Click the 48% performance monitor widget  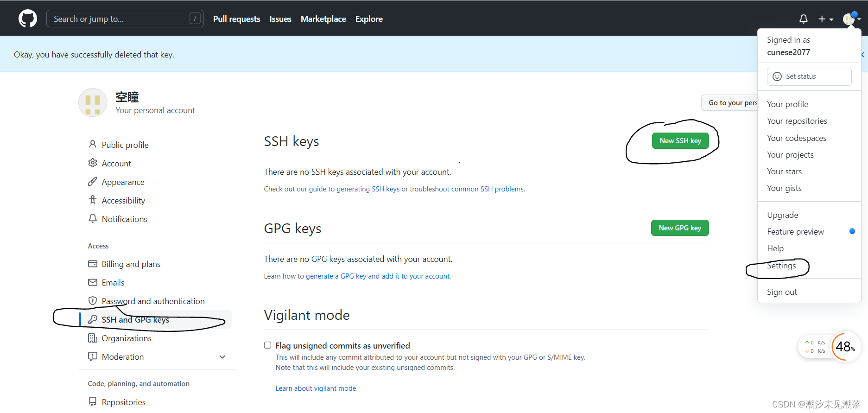846,347
